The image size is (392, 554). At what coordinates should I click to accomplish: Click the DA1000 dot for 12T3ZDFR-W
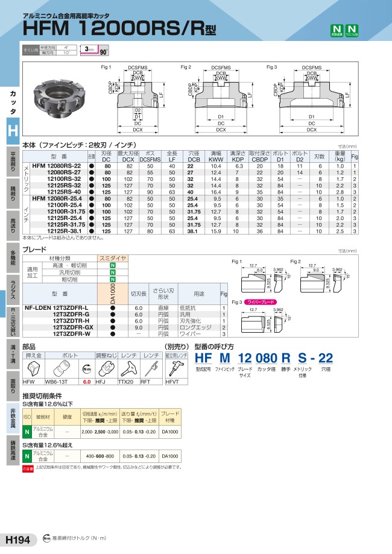(x=113, y=333)
